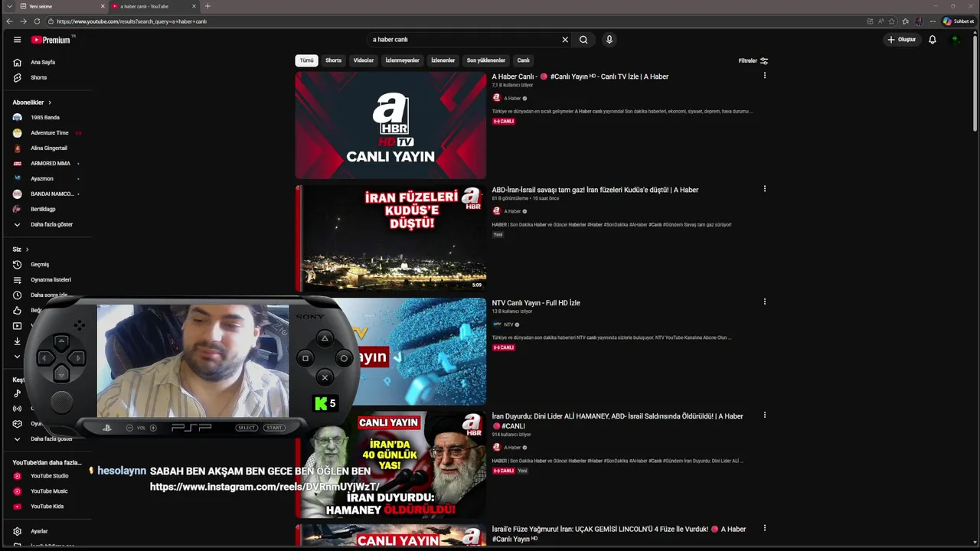
Task: Click the Oluştur create button
Action: tap(902, 40)
